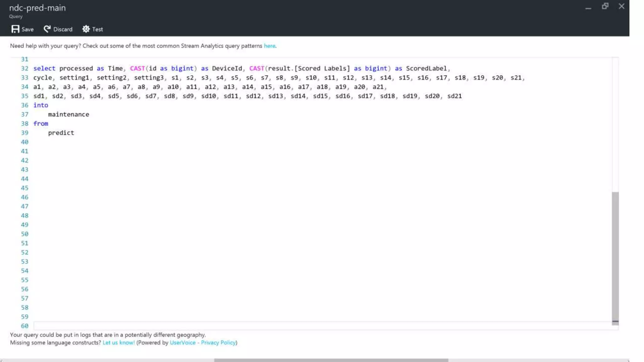
Task: Click the 'select' keyword on line 32
Action: (x=44, y=69)
